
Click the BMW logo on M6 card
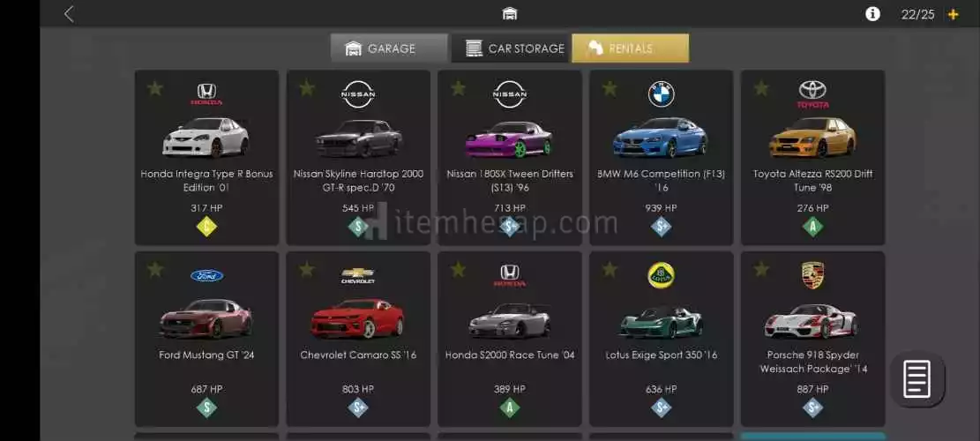[661, 94]
